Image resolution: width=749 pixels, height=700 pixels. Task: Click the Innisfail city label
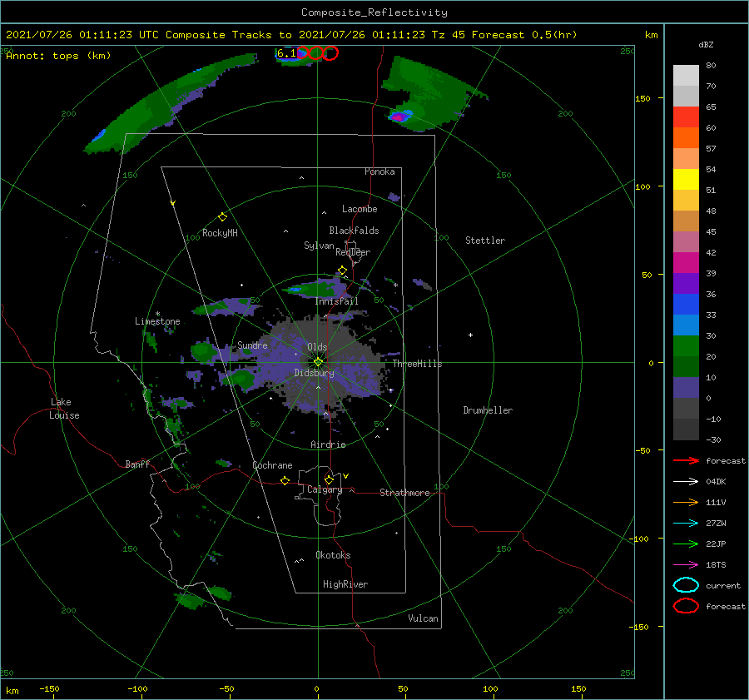click(x=337, y=301)
